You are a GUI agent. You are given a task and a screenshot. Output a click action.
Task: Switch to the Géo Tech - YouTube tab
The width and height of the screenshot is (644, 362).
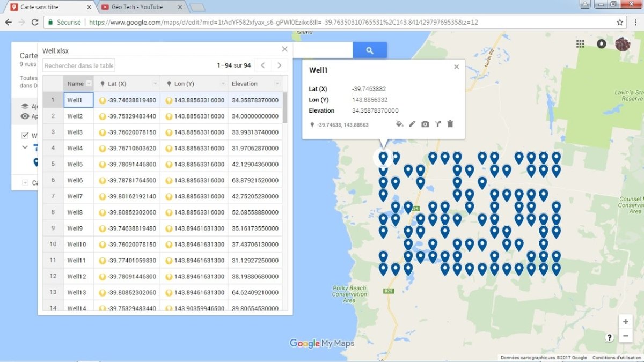(137, 7)
